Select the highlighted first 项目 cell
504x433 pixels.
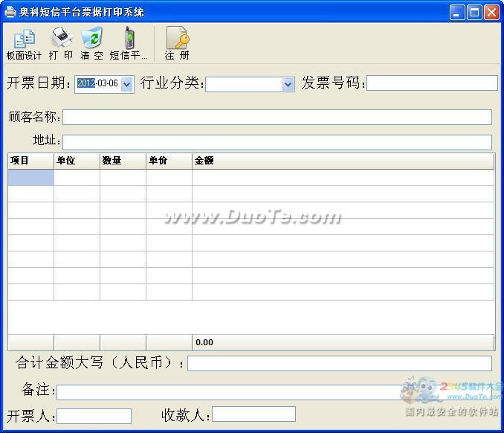(31, 178)
